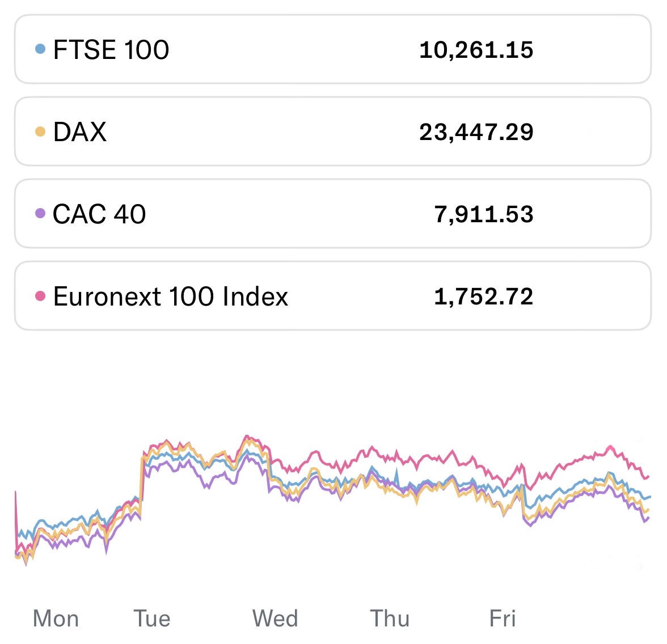Select the Wed label on chart axis

(275, 618)
